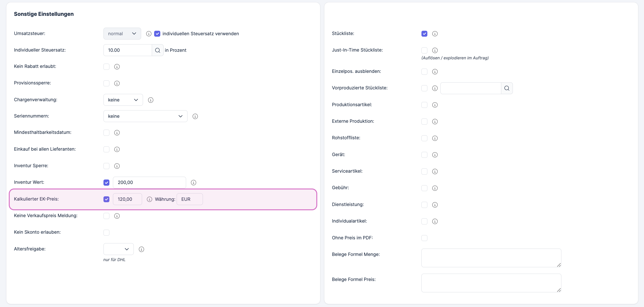Show info for Chargenverwaltung
Viewport: 644px width, 307px height.
coord(151,100)
